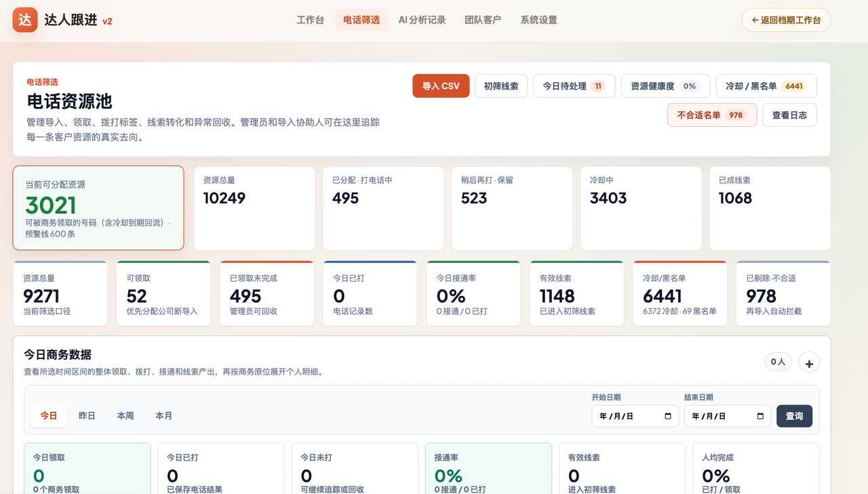Click the 达人跟进 app title text
This screenshot has width=868, height=494.
[x=71, y=20]
